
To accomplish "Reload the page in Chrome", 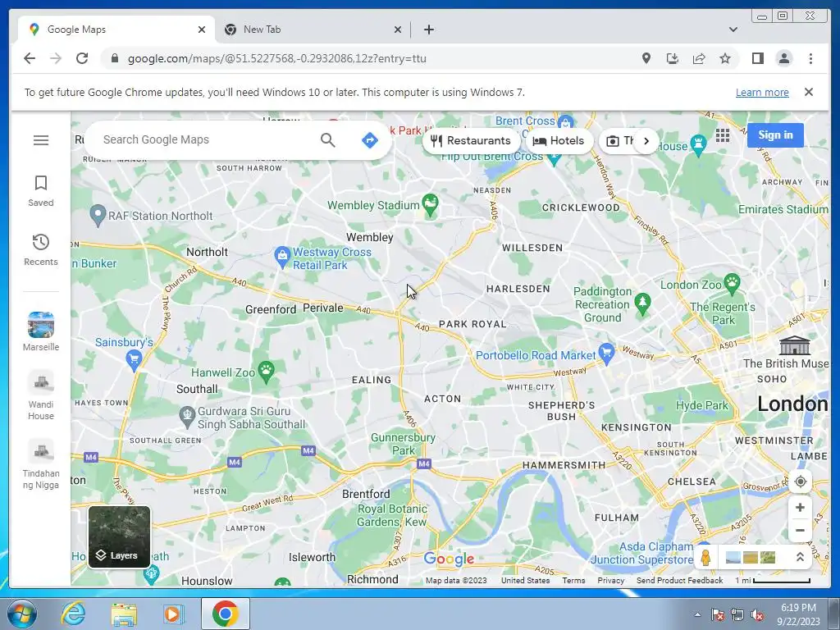I will (82, 58).
